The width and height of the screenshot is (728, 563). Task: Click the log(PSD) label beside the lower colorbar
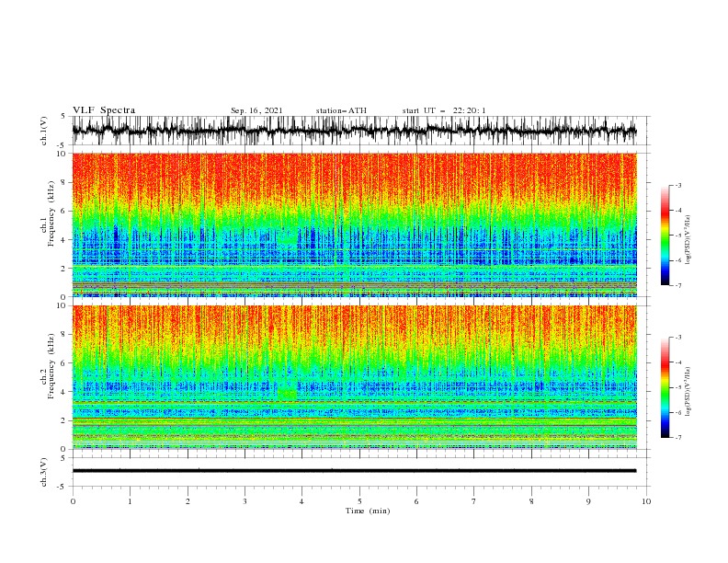(x=688, y=391)
